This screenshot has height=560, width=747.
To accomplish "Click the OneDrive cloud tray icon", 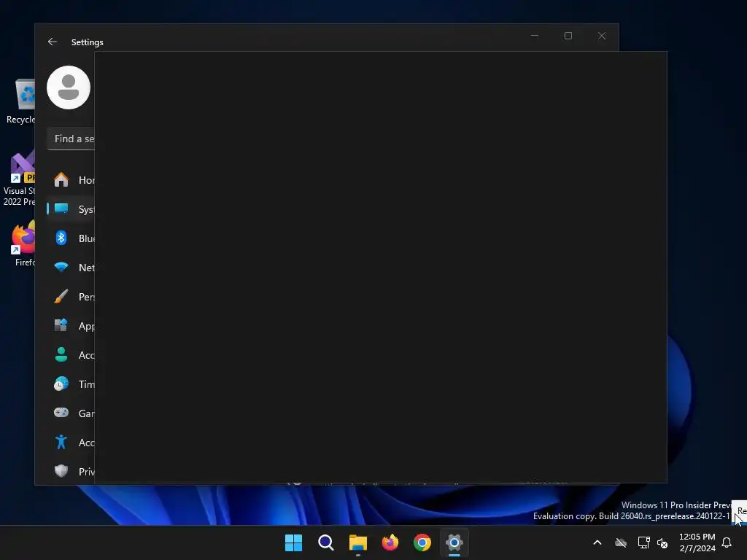I will pos(621,542).
